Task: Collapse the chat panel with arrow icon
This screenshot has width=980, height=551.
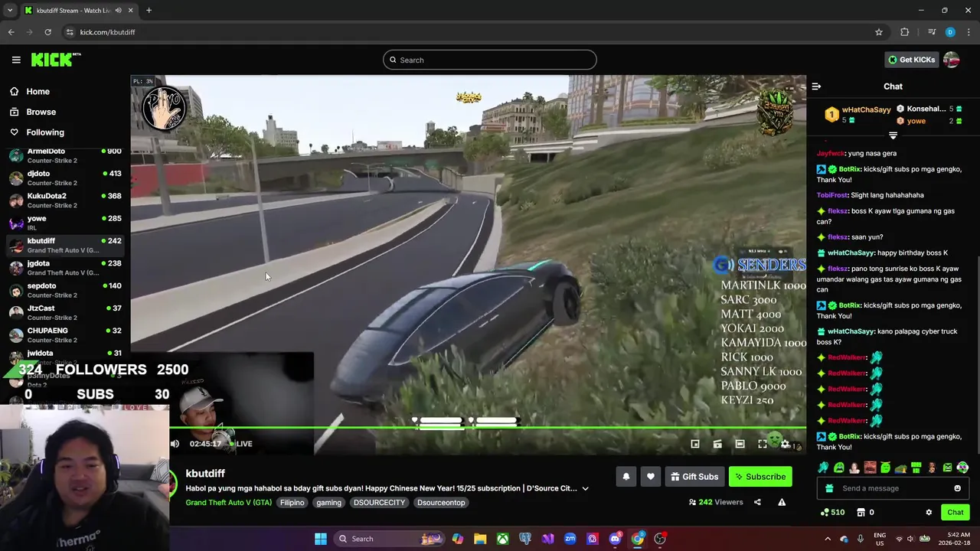Action: pos(816,86)
